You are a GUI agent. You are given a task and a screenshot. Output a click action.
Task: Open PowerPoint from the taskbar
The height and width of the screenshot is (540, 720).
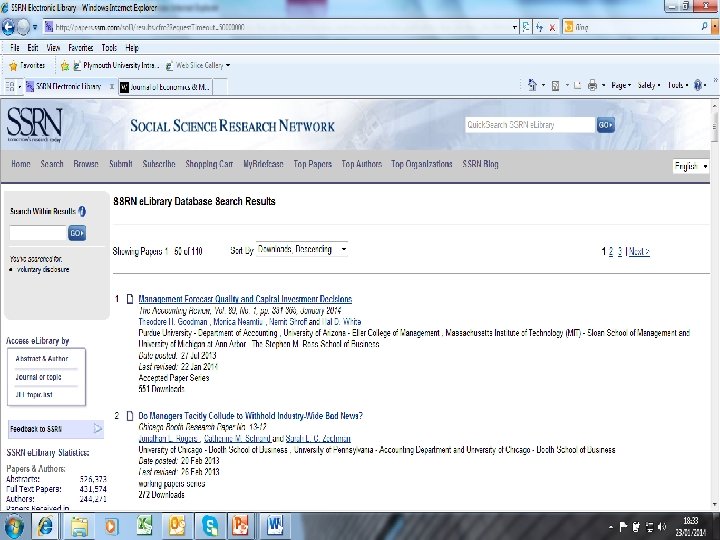click(x=242, y=526)
